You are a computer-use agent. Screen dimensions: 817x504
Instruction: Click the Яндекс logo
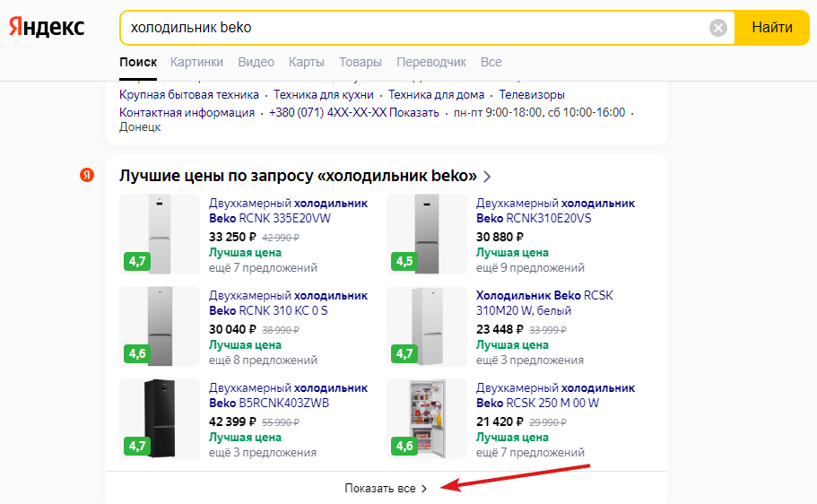(47, 27)
